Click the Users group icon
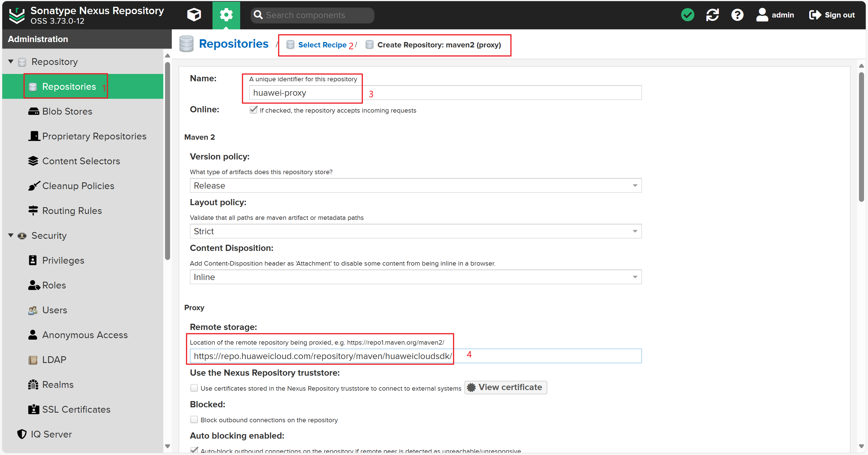Image resolution: width=868 pixels, height=455 pixels. coord(33,310)
